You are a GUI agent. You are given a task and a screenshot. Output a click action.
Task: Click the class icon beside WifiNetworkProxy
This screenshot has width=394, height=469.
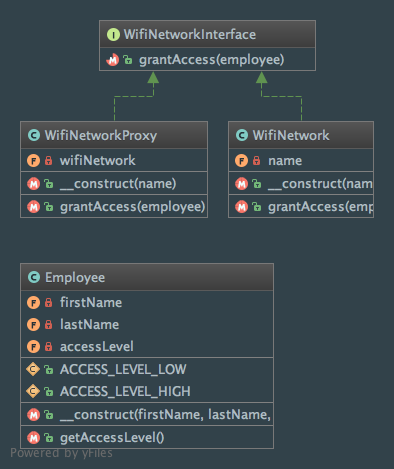(x=34, y=135)
